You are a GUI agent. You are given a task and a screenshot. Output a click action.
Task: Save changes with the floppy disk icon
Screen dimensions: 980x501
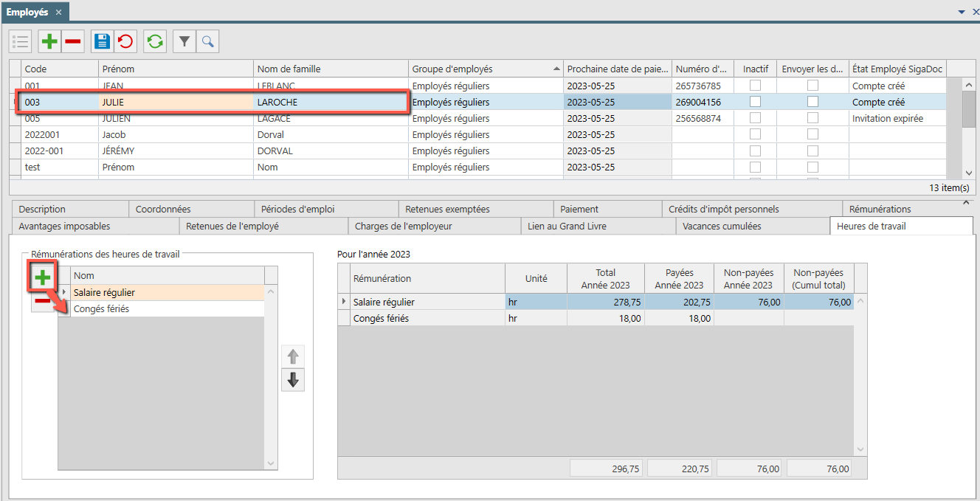[103, 41]
